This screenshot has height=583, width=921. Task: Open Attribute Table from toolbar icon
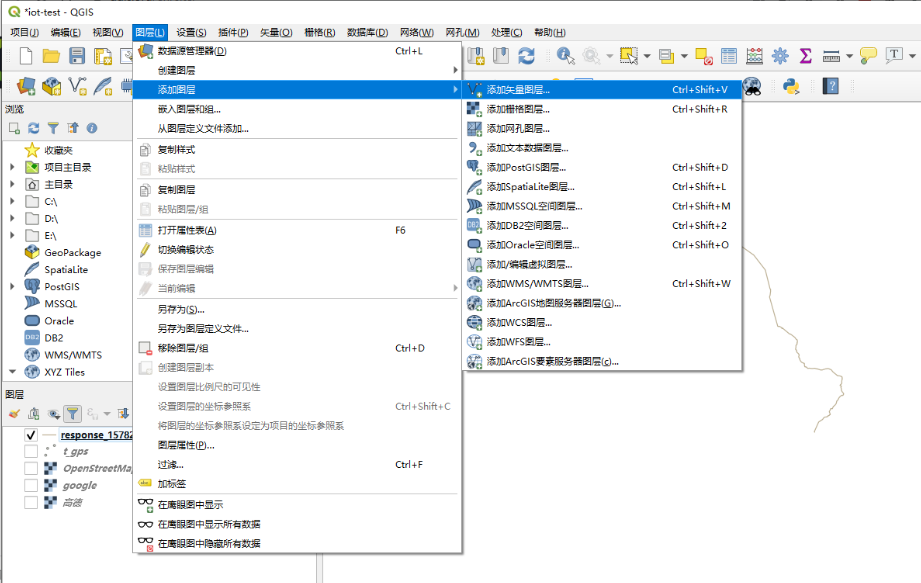pyautogui.click(x=729, y=56)
